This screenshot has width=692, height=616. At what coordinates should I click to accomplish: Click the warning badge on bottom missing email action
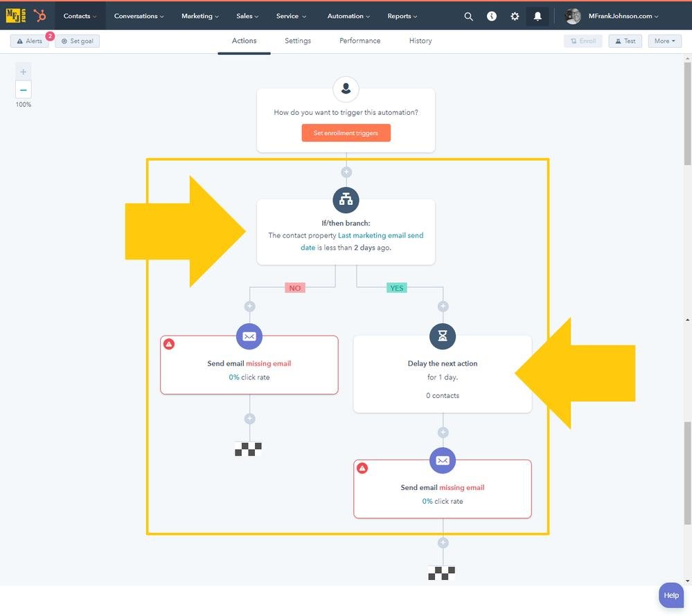pyautogui.click(x=362, y=467)
